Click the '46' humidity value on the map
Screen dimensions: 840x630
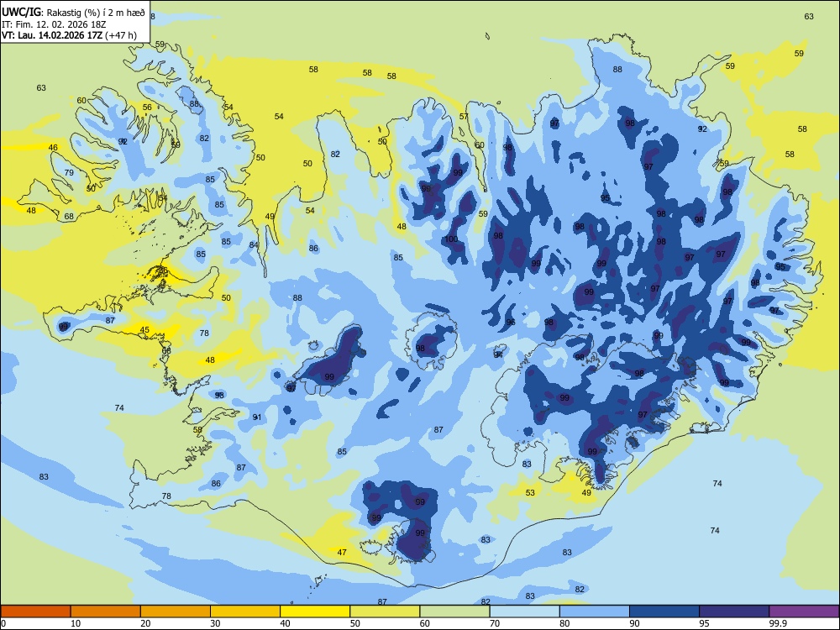coord(53,148)
